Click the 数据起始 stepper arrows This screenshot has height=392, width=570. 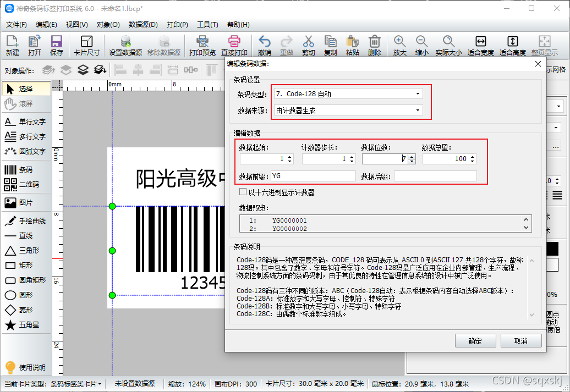point(290,159)
